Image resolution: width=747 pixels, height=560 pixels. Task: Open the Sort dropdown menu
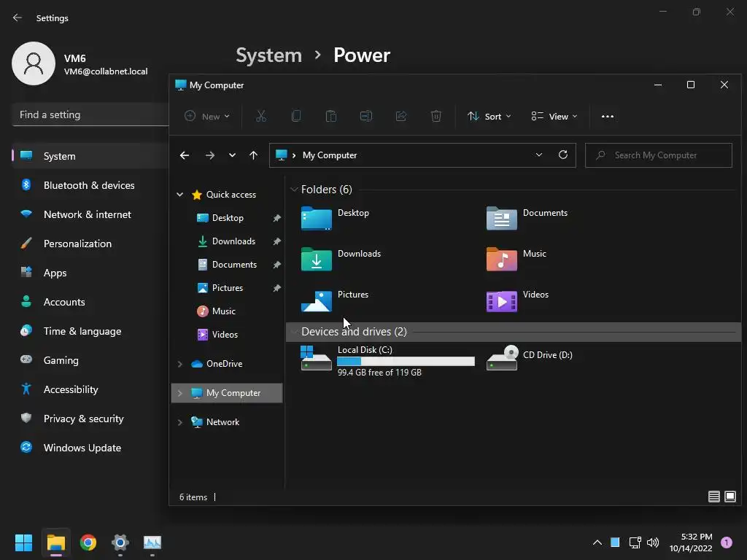click(489, 116)
